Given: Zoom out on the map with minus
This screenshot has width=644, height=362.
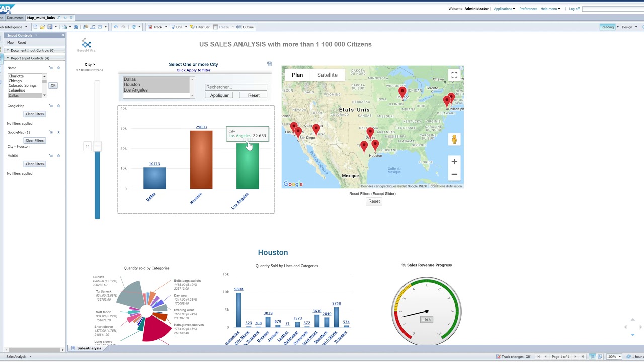Looking at the screenshot, I should 454,174.
